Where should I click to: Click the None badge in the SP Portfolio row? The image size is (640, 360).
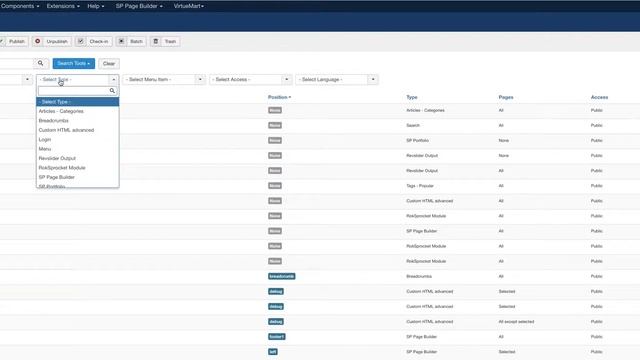point(275,140)
